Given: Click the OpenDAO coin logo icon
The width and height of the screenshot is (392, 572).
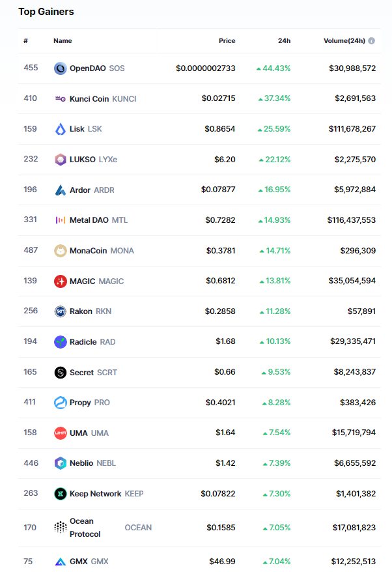Looking at the screenshot, I should (60, 68).
